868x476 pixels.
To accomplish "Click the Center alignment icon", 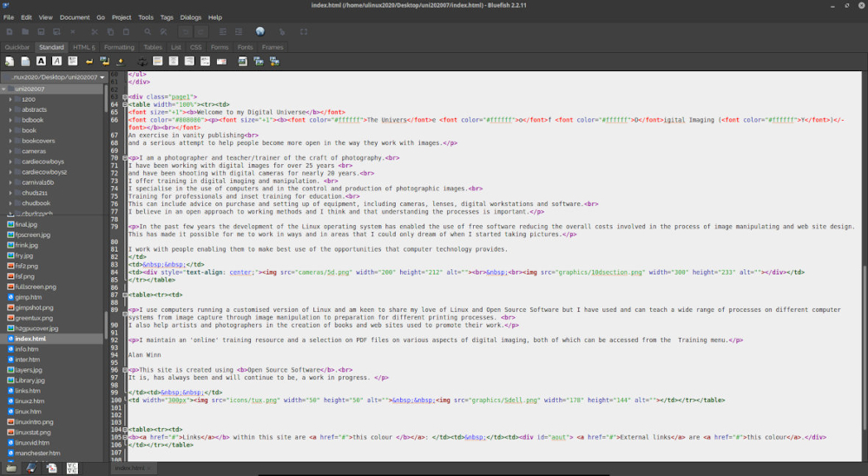I will 174,61.
